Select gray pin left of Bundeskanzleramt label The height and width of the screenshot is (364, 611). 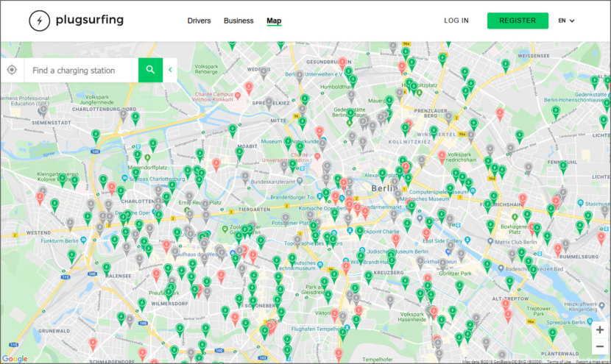244,177
